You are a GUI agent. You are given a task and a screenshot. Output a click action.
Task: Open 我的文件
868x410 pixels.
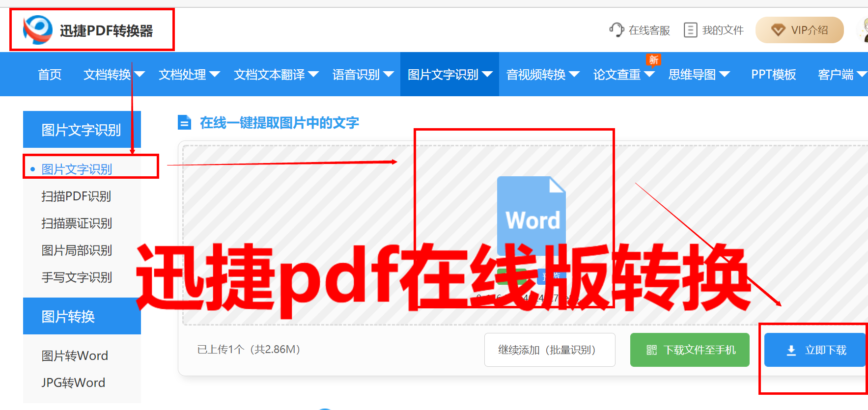pyautogui.click(x=723, y=30)
